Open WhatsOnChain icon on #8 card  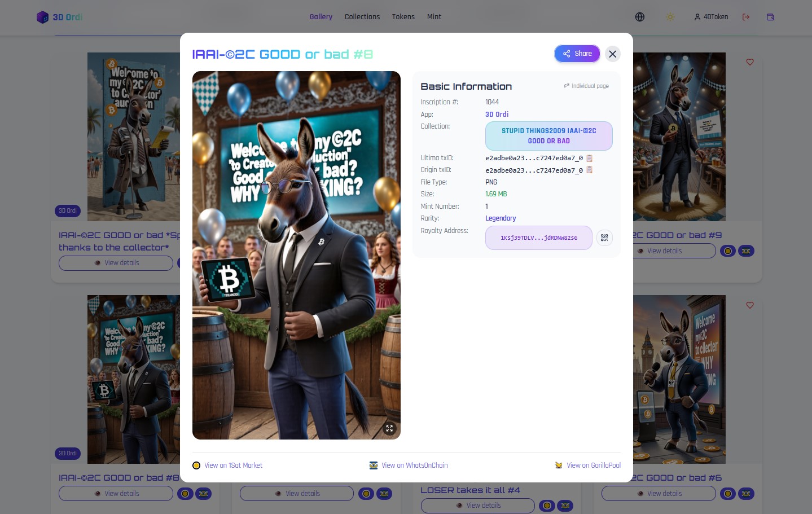pyautogui.click(x=204, y=494)
